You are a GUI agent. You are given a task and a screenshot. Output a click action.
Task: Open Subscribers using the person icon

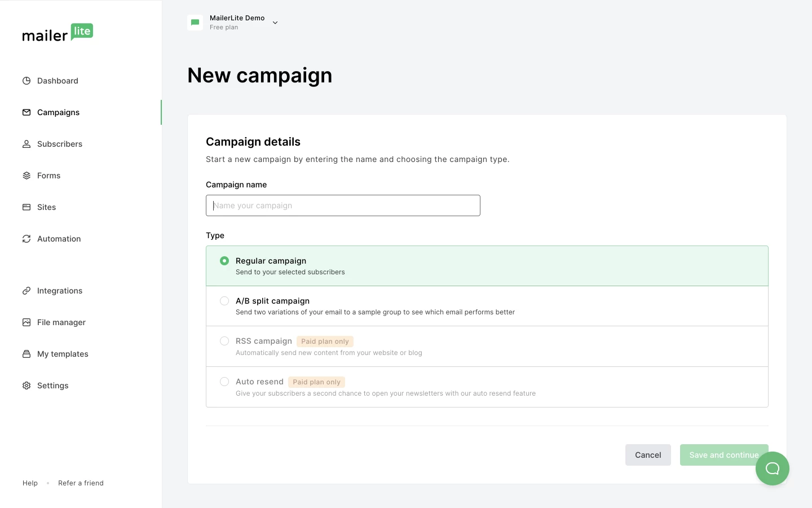point(27,144)
